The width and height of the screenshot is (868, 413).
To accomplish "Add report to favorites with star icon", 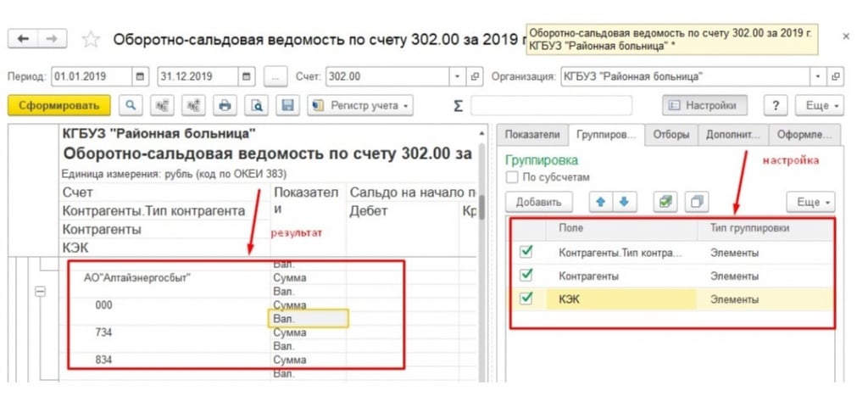I will click(x=91, y=40).
